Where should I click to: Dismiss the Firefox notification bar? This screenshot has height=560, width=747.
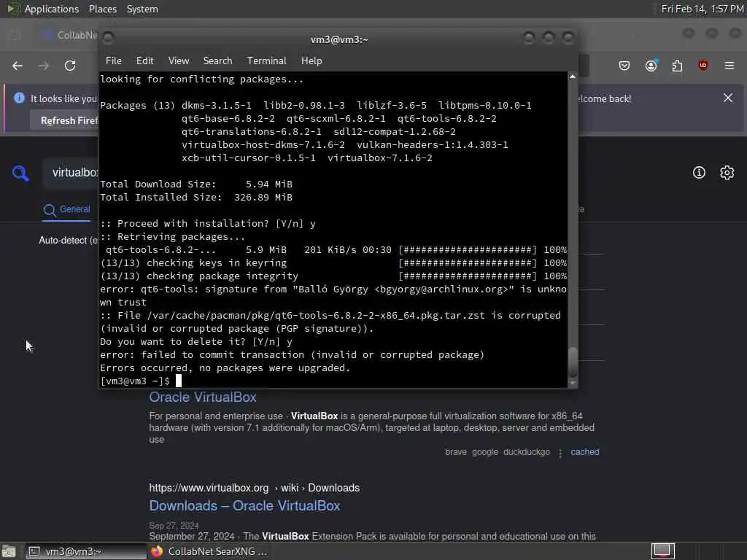728,98
